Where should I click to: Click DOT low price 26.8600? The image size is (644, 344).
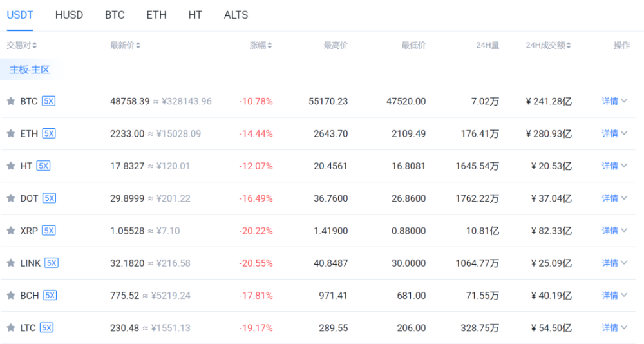tap(409, 198)
